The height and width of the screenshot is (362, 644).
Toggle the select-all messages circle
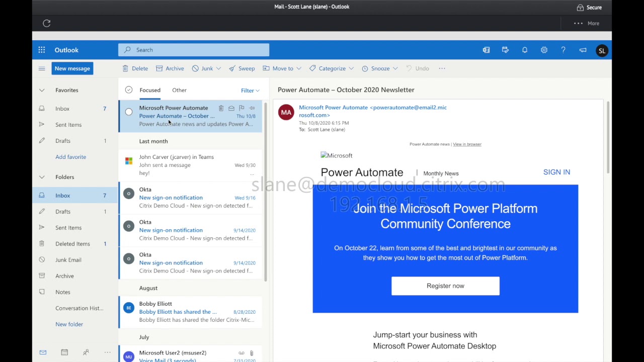coord(129,90)
